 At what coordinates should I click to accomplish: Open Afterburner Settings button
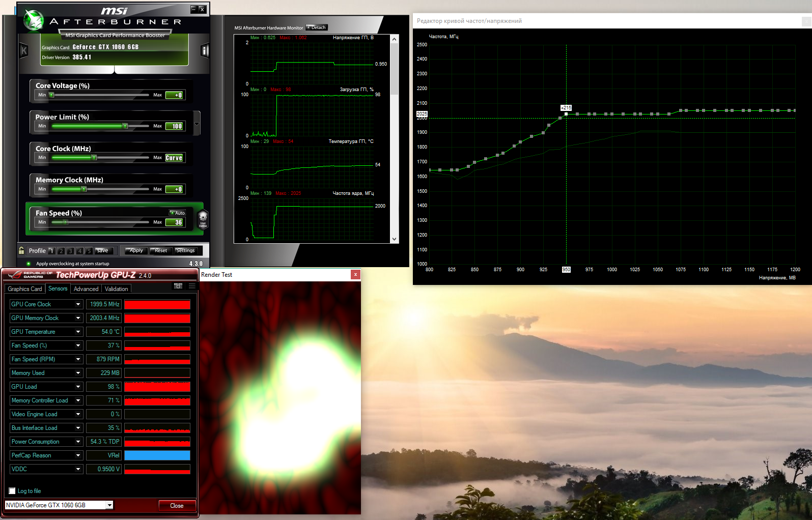185,250
